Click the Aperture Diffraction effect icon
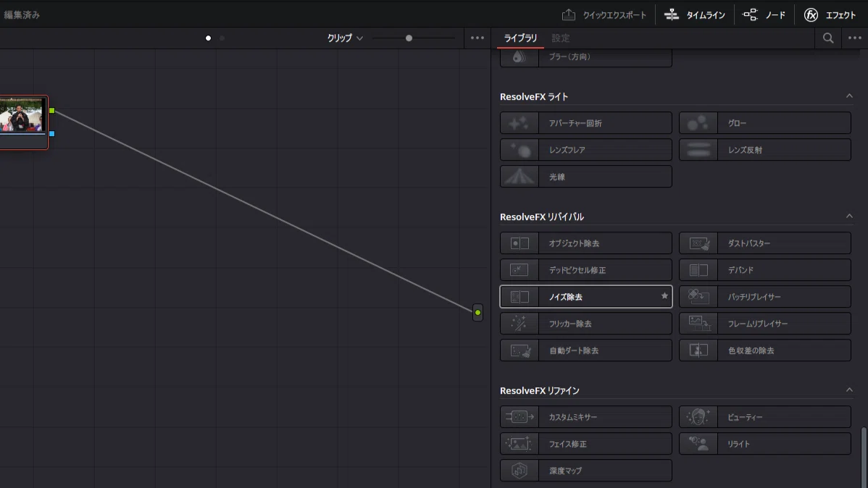Viewport: 868px width, 488px height. pos(519,123)
